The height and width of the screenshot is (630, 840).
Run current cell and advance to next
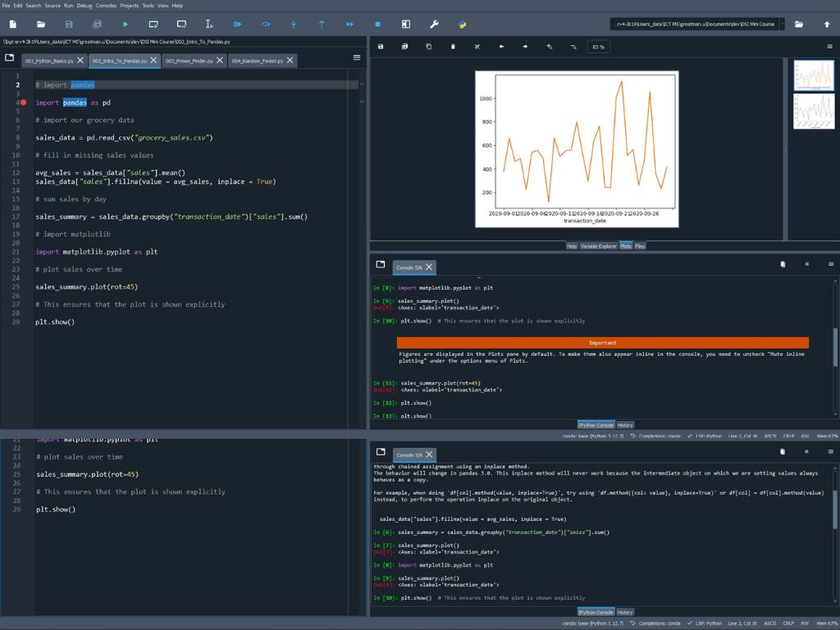181,24
